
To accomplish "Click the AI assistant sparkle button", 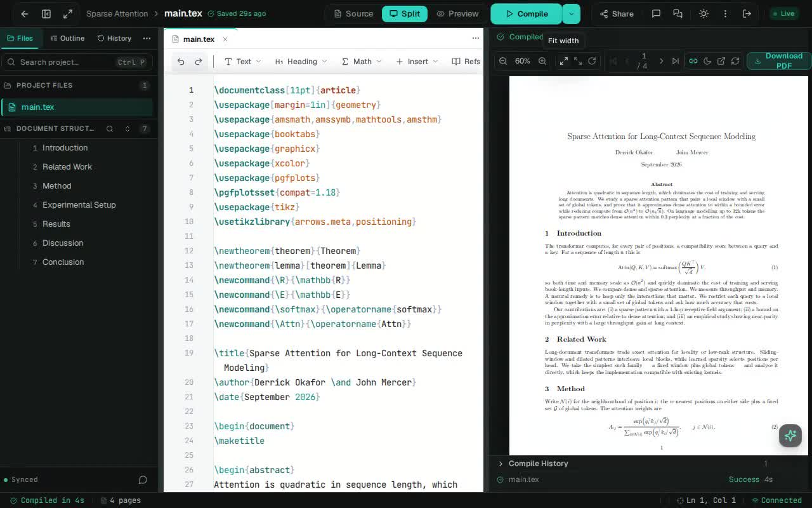I will pyautogui.click(x=790, y=436).
